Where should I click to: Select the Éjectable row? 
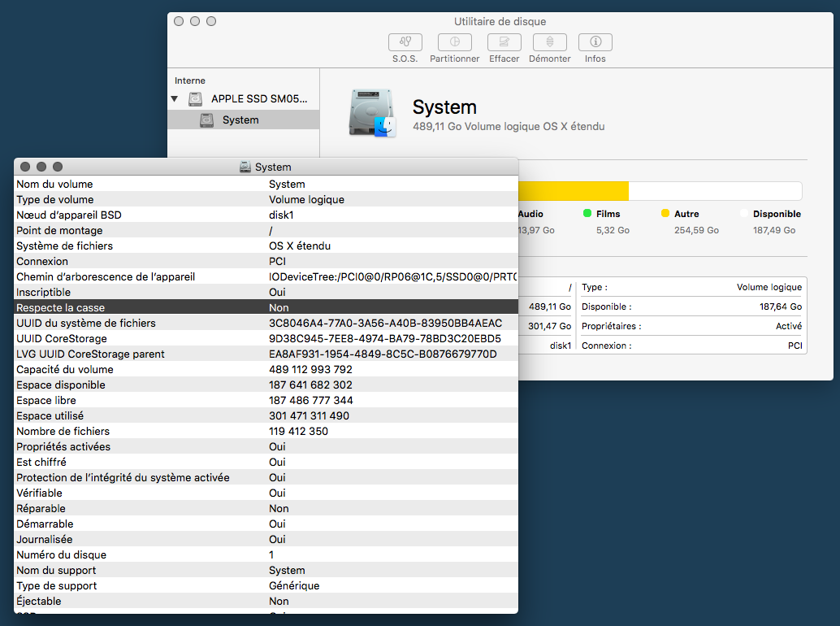click(266, 601)
